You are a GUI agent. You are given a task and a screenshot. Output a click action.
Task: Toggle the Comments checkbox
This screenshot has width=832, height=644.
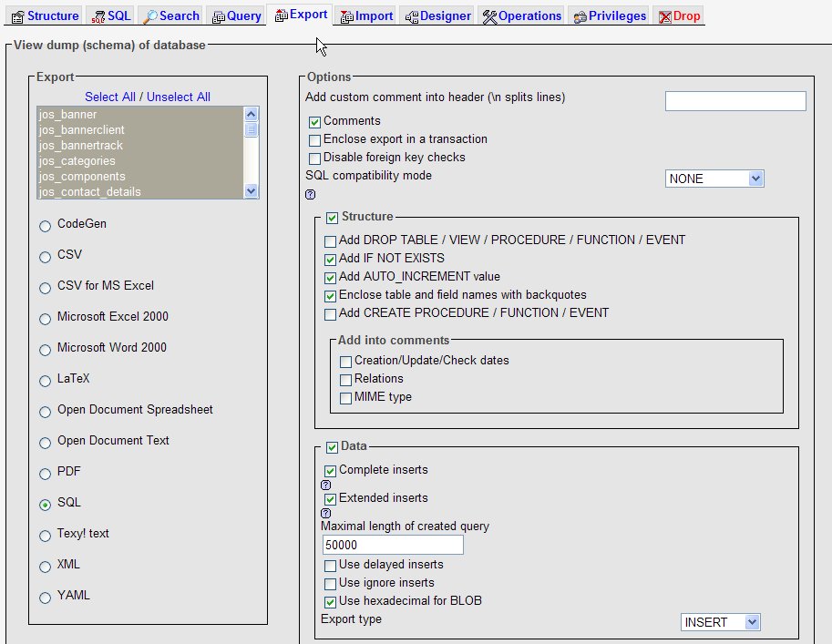pyautogui.click(x=314, y=123)
